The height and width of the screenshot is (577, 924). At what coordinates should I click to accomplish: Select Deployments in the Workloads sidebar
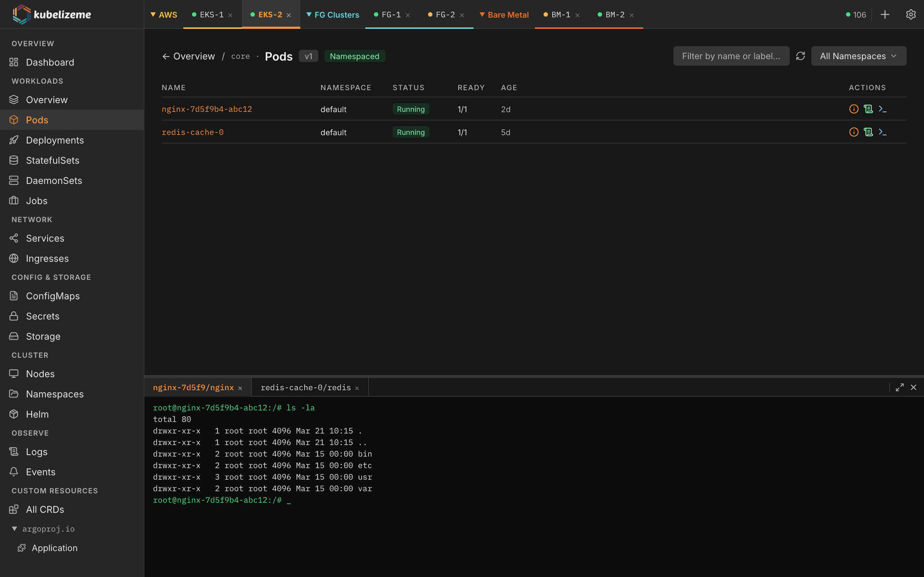[x=55, y=140]
